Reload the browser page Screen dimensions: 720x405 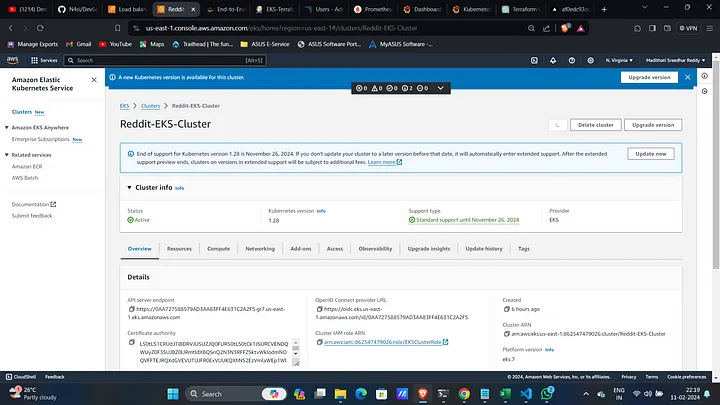pos(40,28)
